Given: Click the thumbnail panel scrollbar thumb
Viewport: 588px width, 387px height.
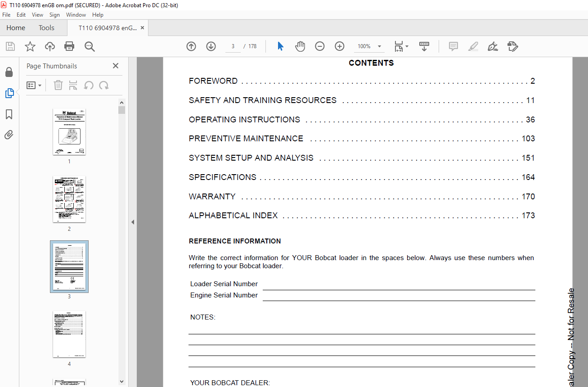Looking at the screenshot, I should (x=121, y=110).
